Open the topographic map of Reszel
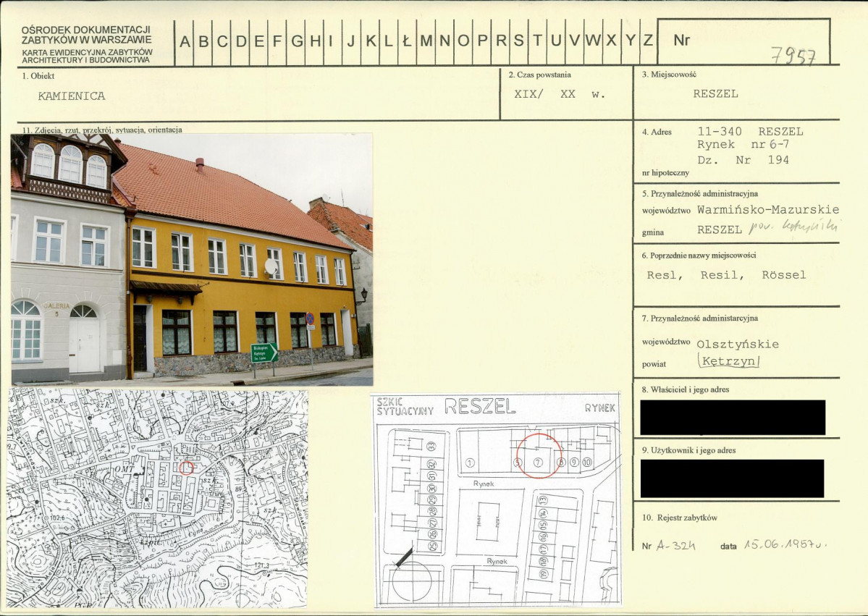Image resolution: width=868 pixels, height=616 pixels. point(158,499)
